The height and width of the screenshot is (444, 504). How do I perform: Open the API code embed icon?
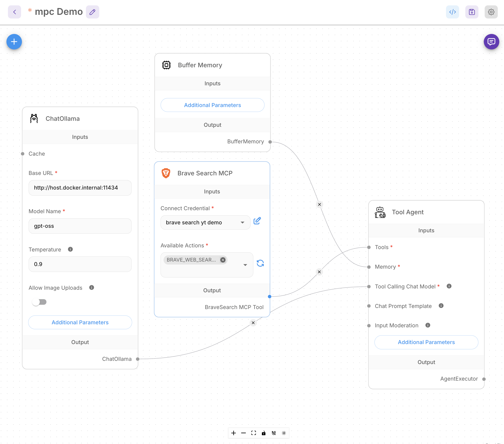click(452, 12)
